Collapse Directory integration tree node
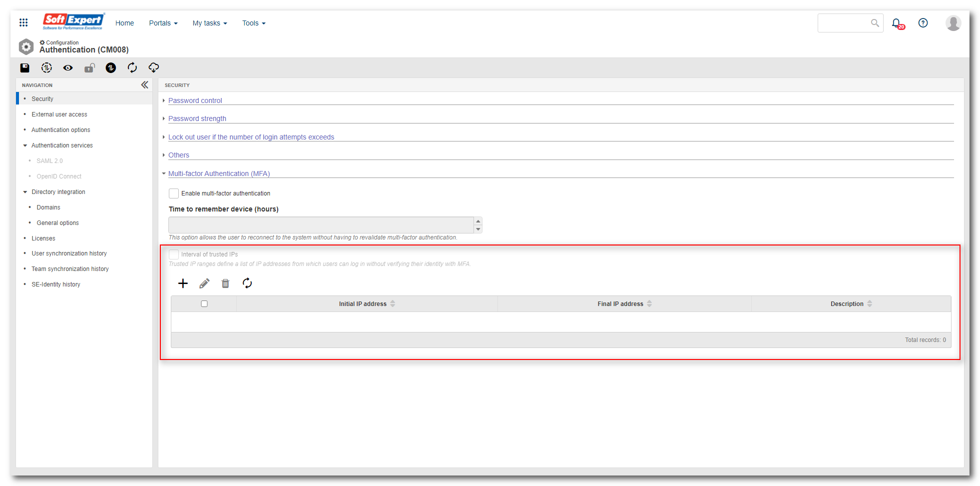The height and width of the screenshot is (486, 980). click(25, 192)
